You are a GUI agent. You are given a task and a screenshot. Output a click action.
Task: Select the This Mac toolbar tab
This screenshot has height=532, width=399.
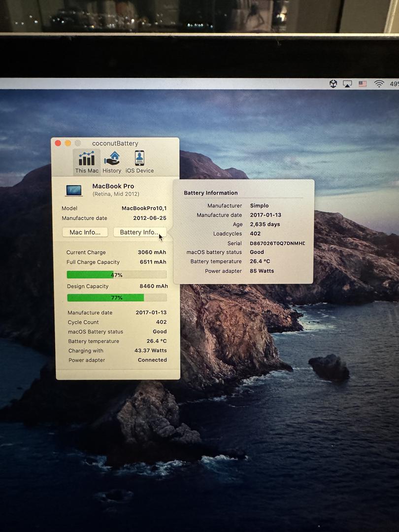(x=87, y=162)
